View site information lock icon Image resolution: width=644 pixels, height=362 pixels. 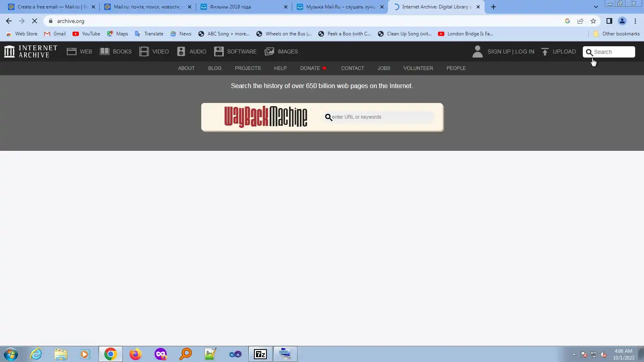coord(50,21)
